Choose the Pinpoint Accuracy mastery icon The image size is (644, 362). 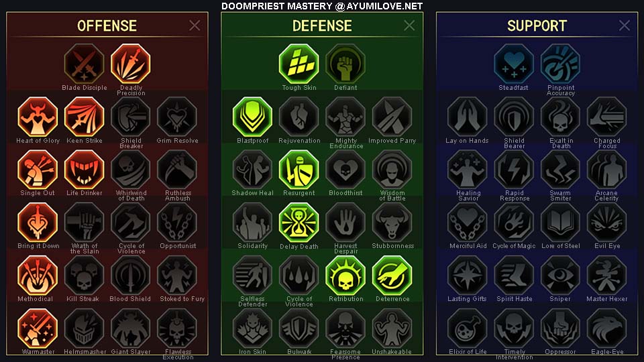560,64
